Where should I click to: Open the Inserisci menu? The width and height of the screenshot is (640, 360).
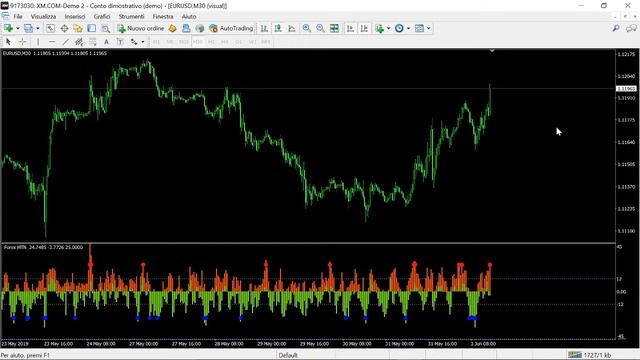click(x=75, y=16)
